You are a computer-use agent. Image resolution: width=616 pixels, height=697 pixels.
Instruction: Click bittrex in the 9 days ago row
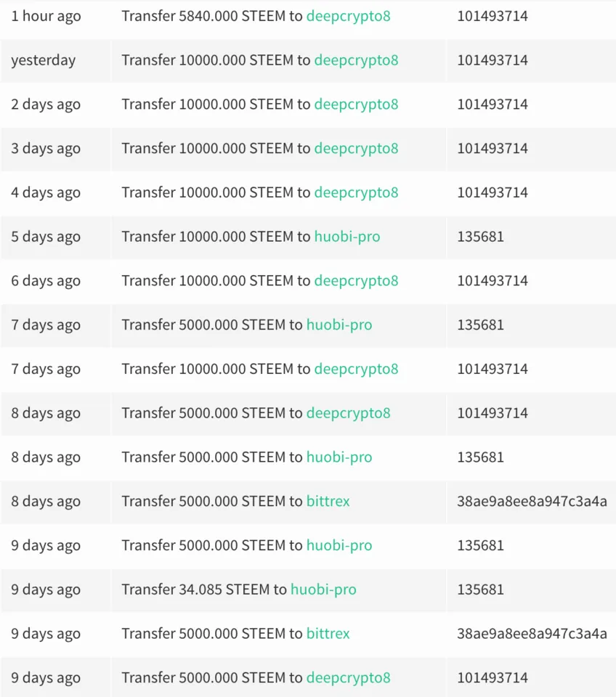[328, 634]
